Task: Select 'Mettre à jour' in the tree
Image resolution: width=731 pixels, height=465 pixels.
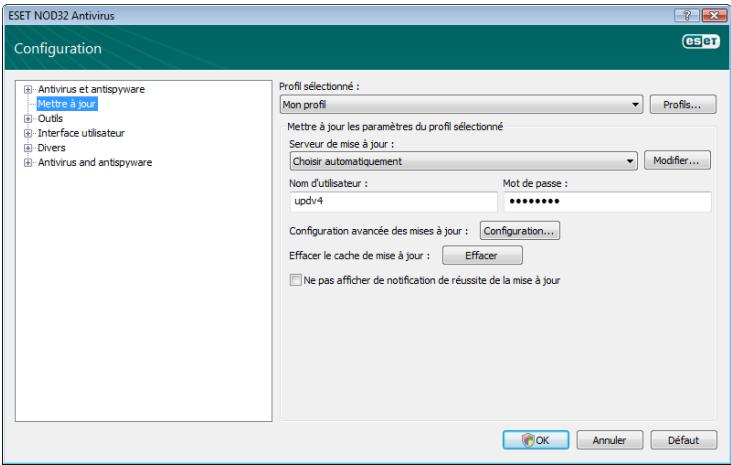Action: tap(67, 104)
